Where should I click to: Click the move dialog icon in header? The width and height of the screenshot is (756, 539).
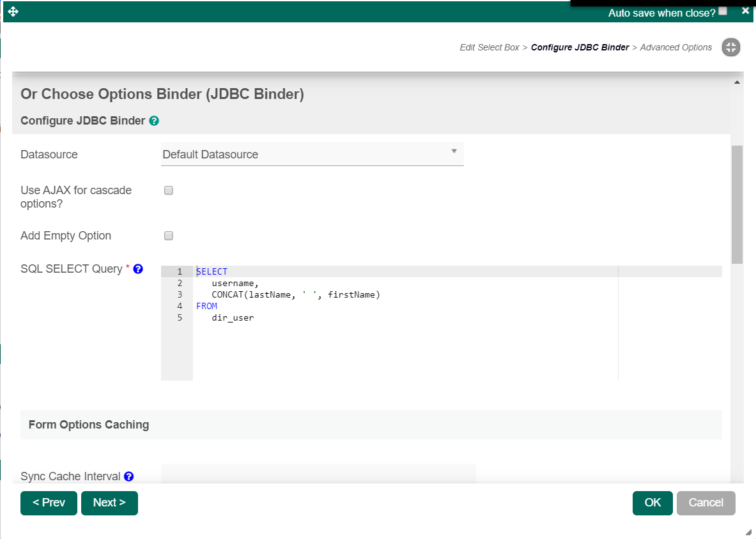(13, 11)
